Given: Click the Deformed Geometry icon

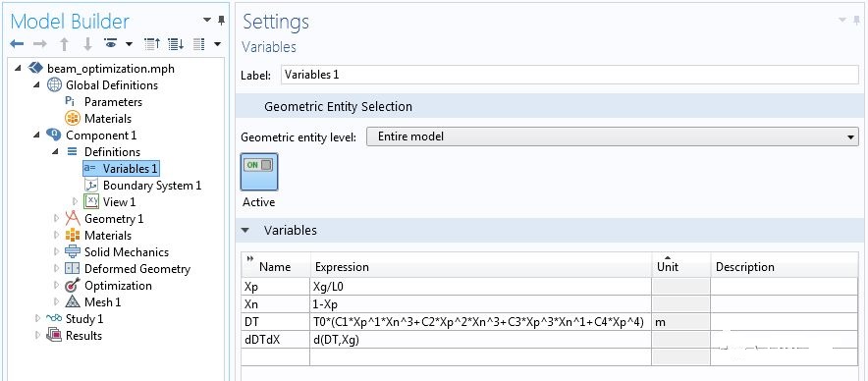Looking at the screenshot, I should (73, 269).
